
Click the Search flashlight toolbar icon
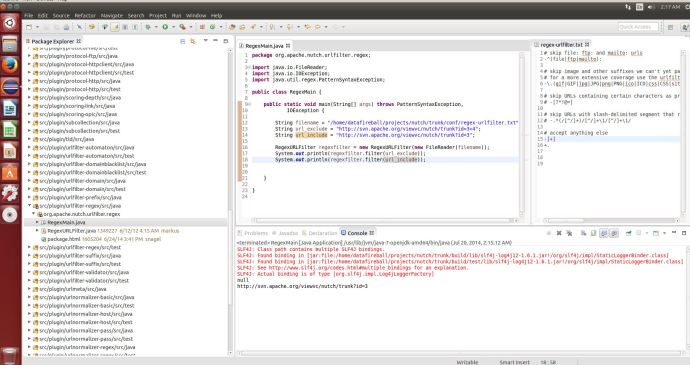(253, 27)
